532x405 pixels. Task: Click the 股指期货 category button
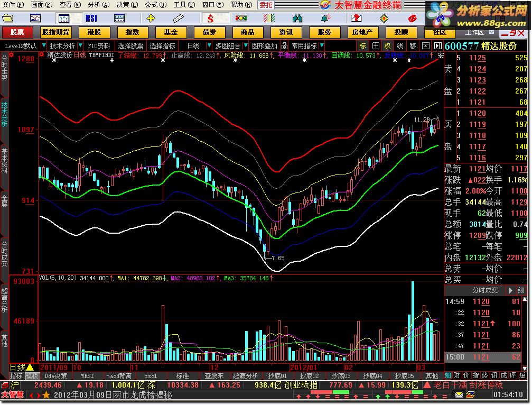click(x=55, y=32)
